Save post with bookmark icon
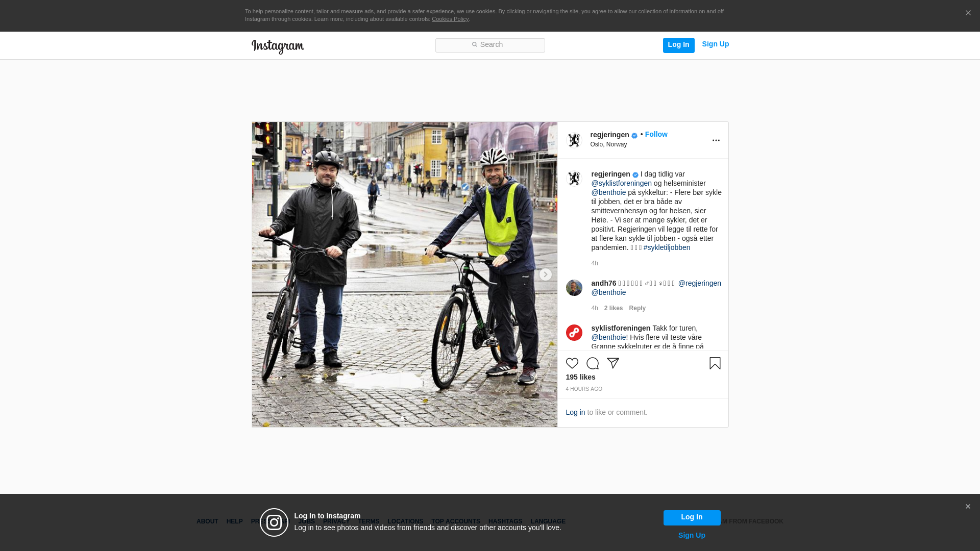This screenshot has height=551, width=980. click(715, 363)
